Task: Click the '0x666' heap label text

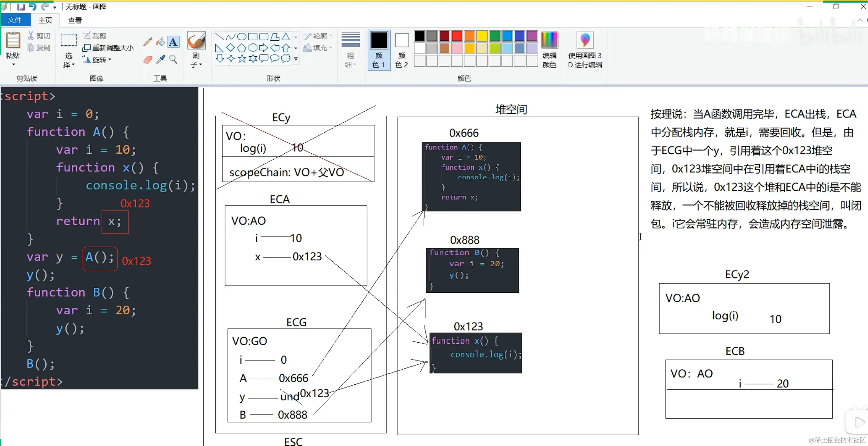Action: 464,133
